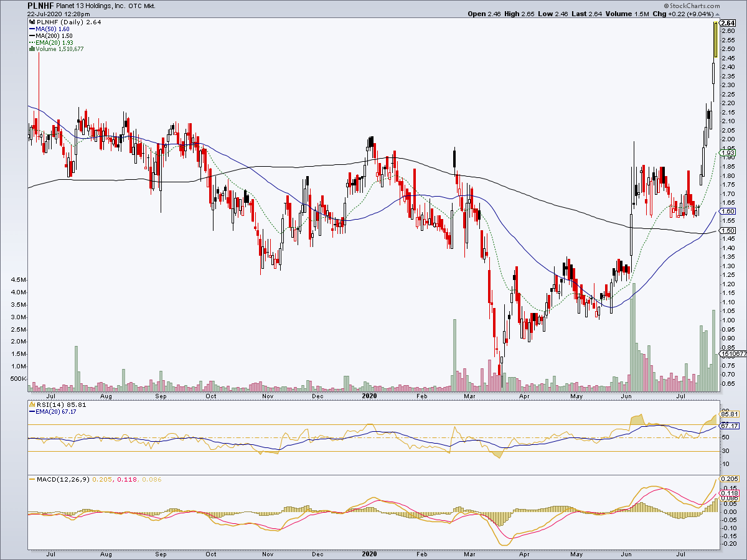Click the 1.50 MA(200) axis tag

(x=728, y=230)
